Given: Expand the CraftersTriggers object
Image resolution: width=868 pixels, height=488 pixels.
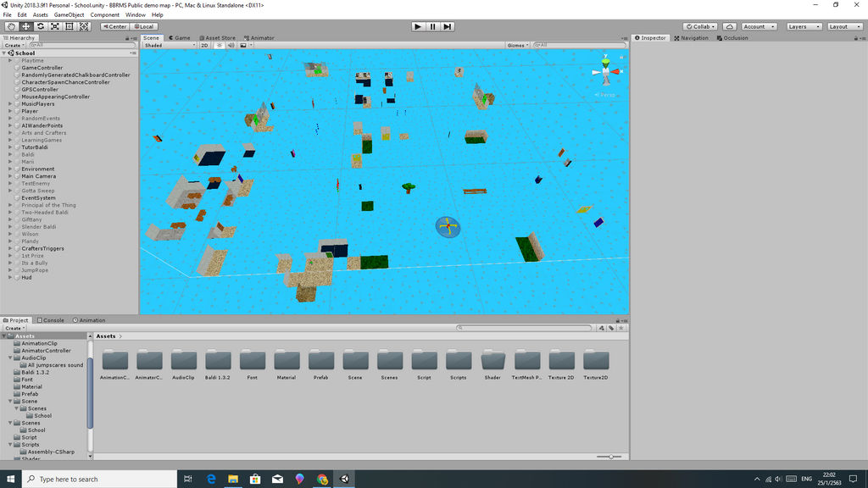Looking at the screenshot, I should pyautogui.click(x=10, y=248).
